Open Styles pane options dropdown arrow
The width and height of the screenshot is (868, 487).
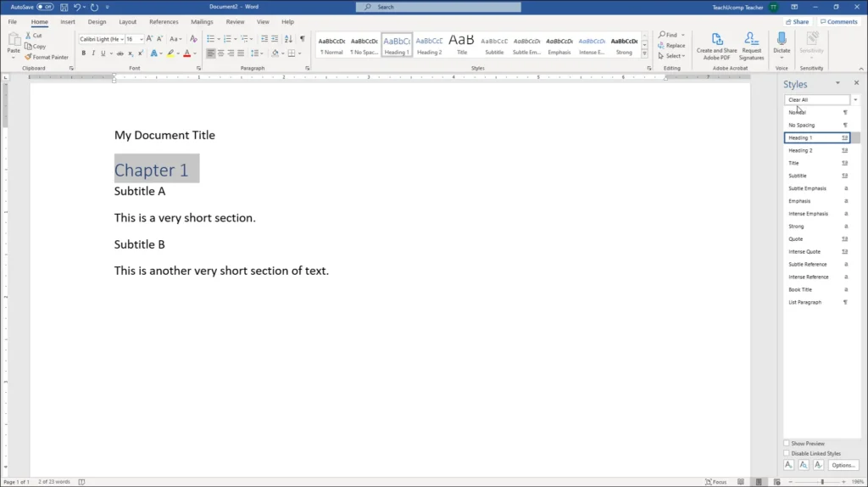click(837, 83)
